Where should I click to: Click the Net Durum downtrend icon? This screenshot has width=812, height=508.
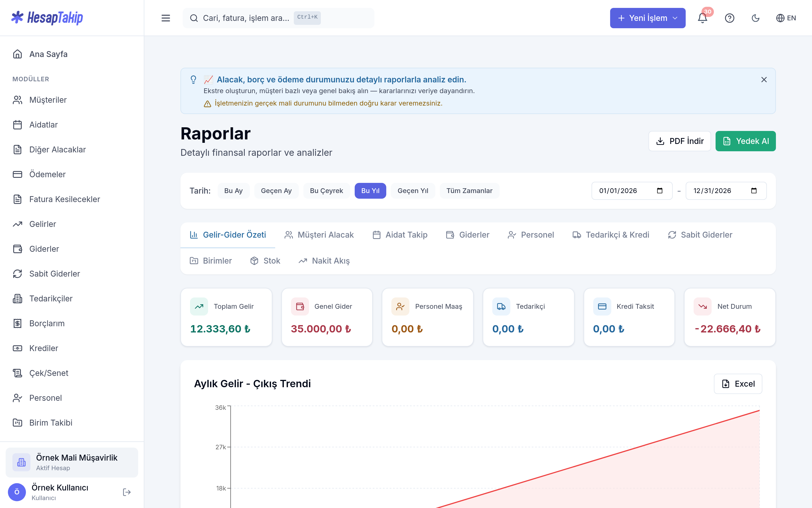point(703,306)
